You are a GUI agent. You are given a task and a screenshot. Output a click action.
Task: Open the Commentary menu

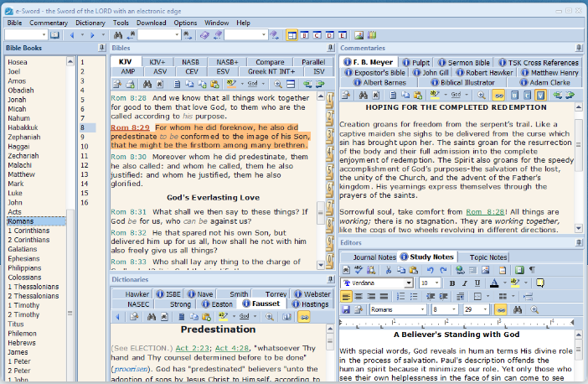[49, 23]
